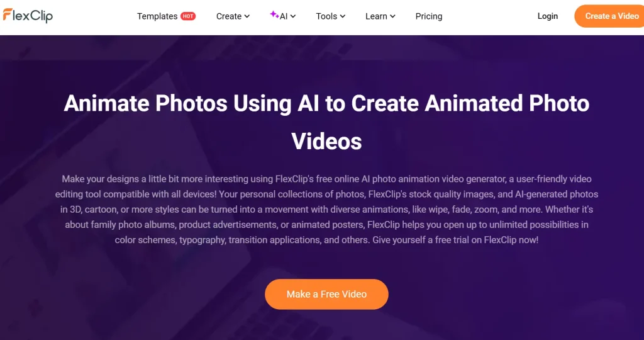Screen dimensions: 644x340
Task: Open the Create menu label
Action: 229,16
